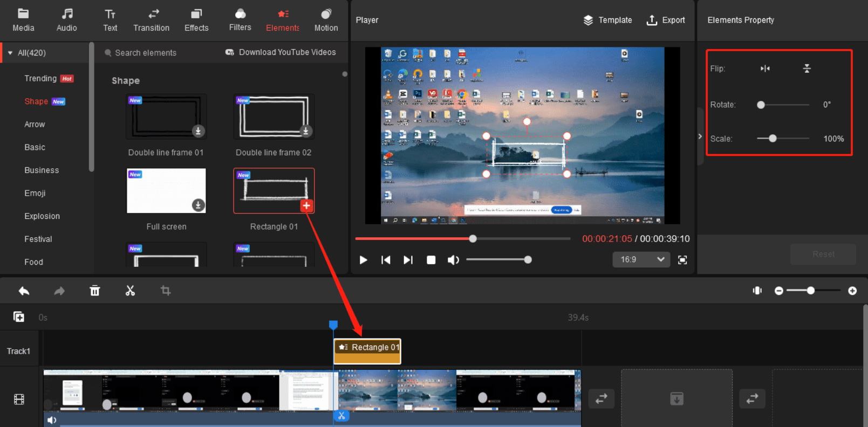The image size is (868, 427).
Task: Switch to the Transition tab
Action: [x=151, y=20]
